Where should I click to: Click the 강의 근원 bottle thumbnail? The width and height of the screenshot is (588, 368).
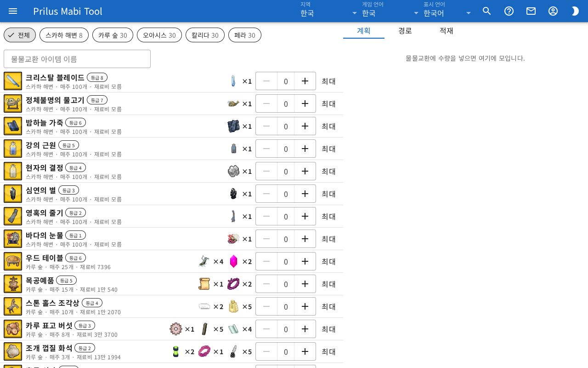coord(13,149)
